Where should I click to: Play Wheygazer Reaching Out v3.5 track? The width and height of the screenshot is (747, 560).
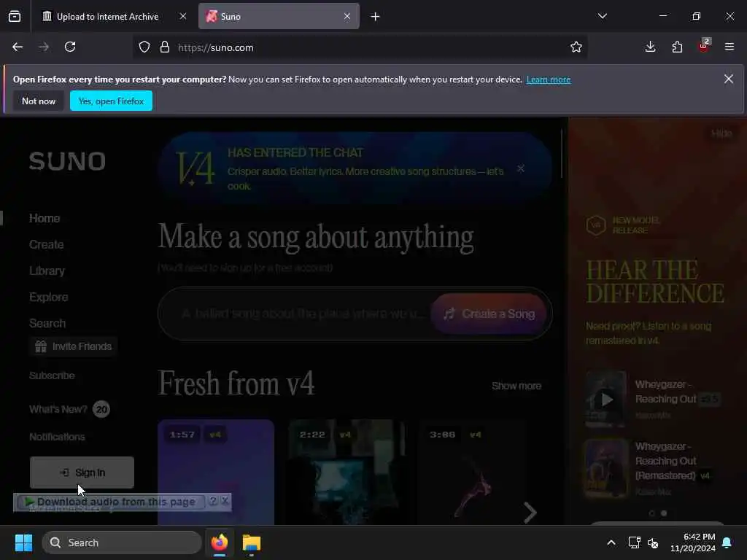605,400
